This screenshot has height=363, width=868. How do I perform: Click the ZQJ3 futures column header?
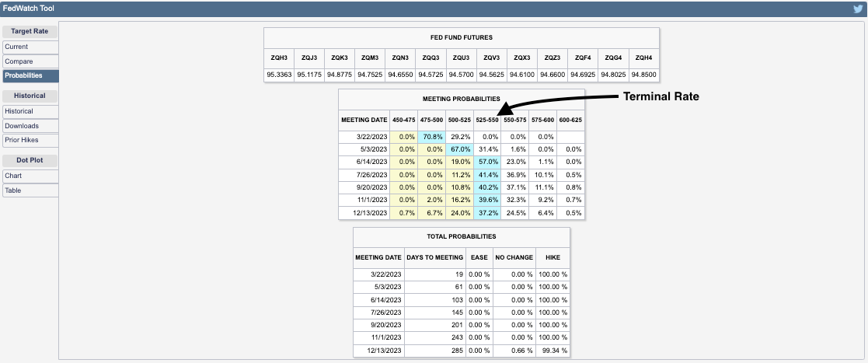pos(309,58)
